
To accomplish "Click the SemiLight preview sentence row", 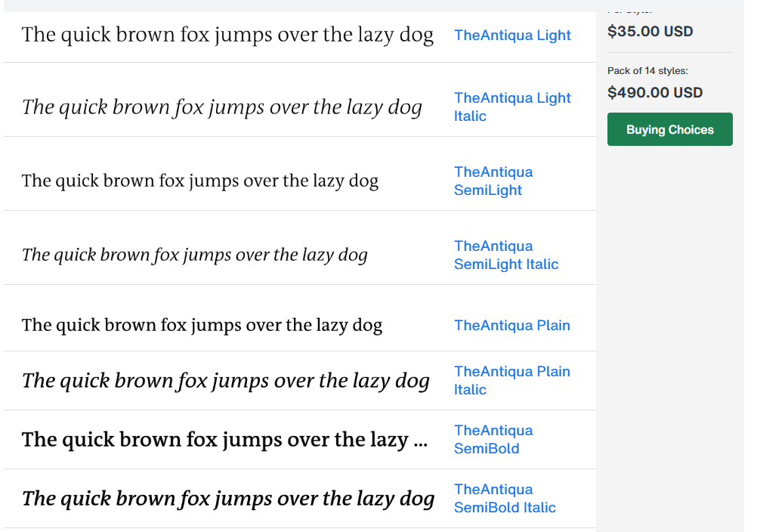I will coord(200,181).
